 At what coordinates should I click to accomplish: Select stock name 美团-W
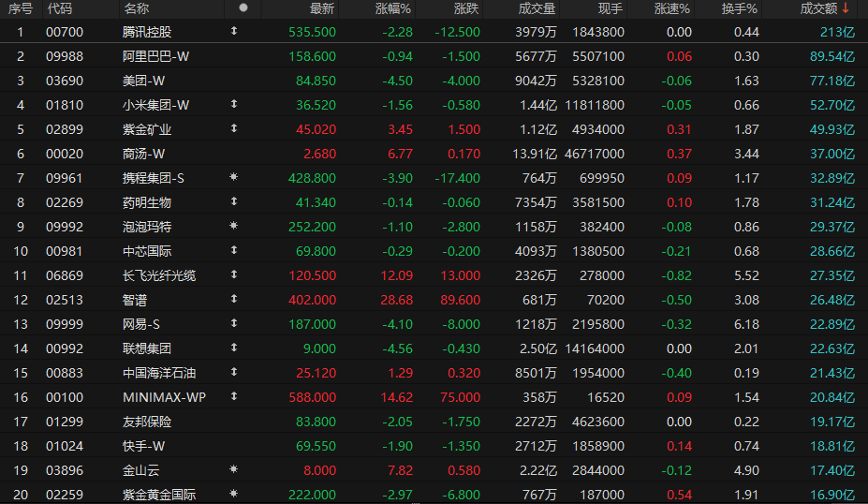point(143,81)
